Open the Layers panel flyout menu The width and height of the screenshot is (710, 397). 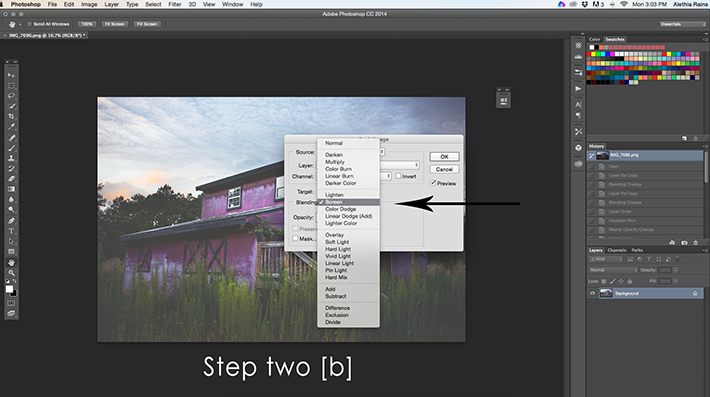click(705, 250)
